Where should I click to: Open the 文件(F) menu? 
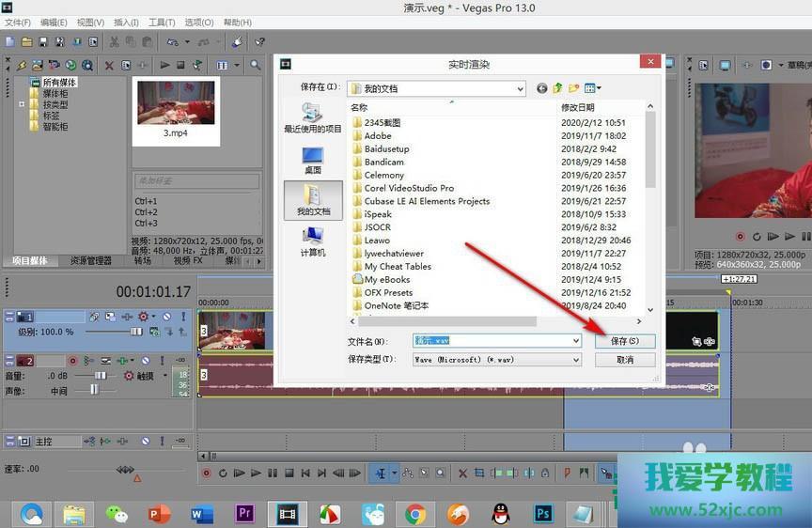pyautogui.click(x=18, y=23)
